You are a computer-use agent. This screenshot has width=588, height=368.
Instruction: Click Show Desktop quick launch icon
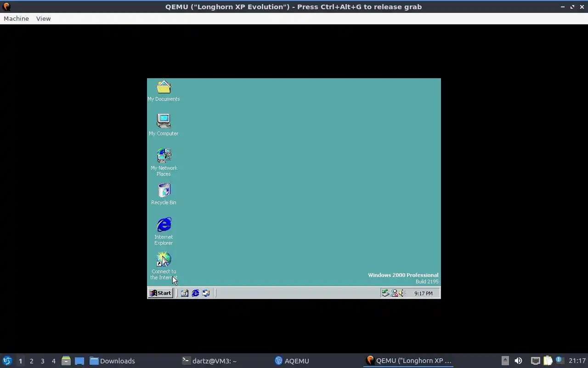click(x=185, y=293)
